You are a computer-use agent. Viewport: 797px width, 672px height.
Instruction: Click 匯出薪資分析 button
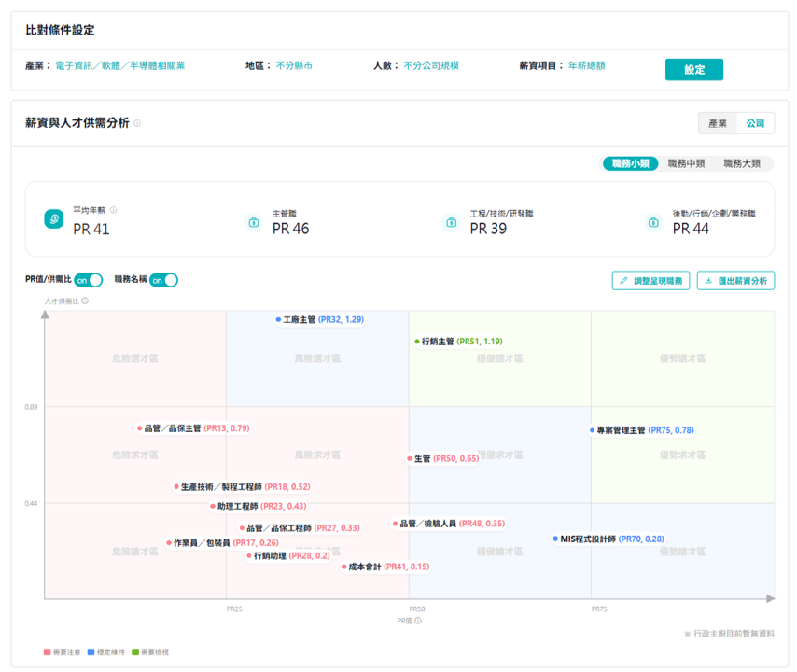point(735,280)
